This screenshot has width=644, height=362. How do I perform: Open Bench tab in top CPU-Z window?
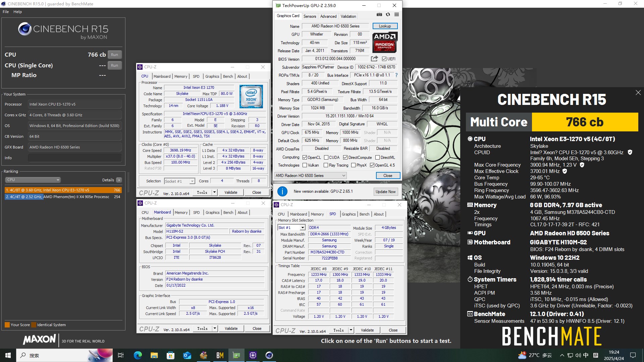(x=228, y=76)
